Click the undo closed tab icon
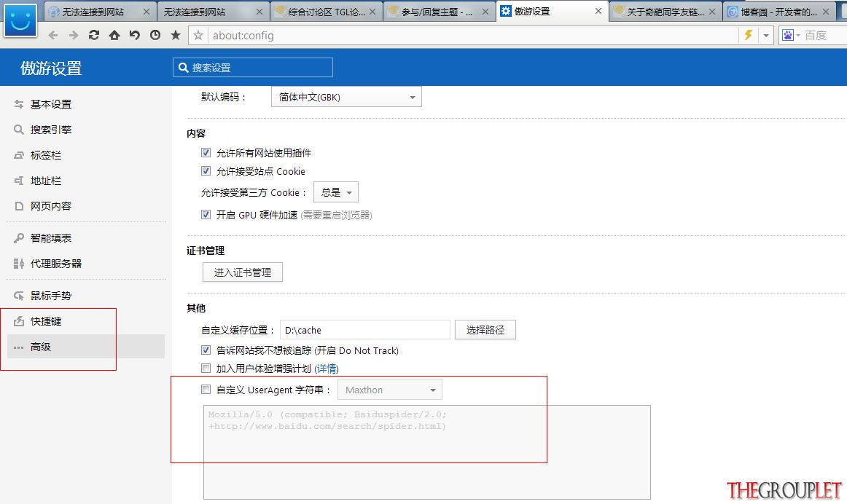The width and height of the screenshot is (847, 504). (x=135, y=35)
